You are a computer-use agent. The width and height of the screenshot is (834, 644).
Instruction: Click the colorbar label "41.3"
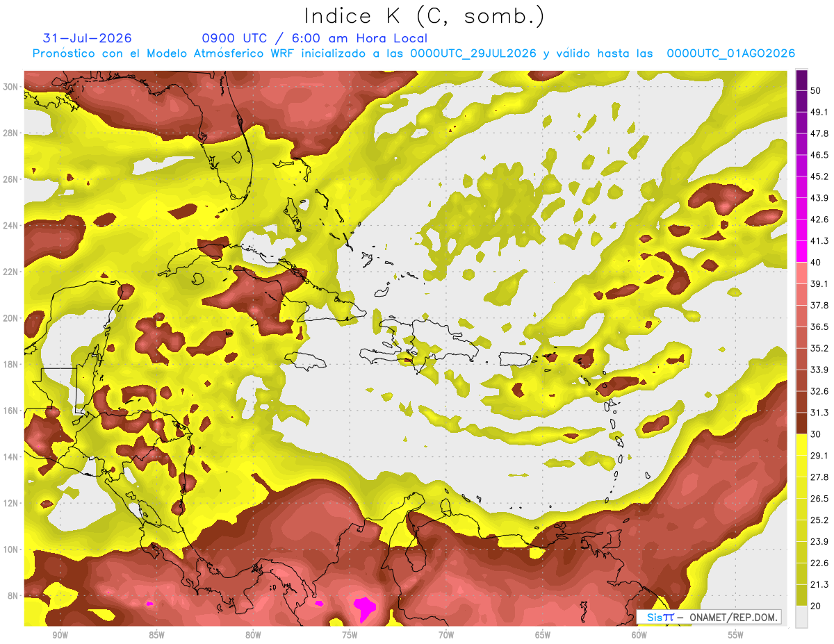coord(819,241)
